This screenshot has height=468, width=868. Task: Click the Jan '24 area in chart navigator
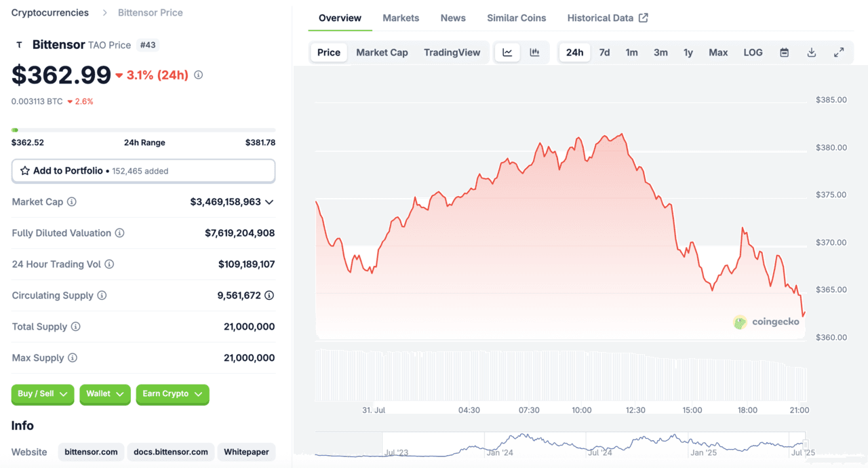coord(500,452)
